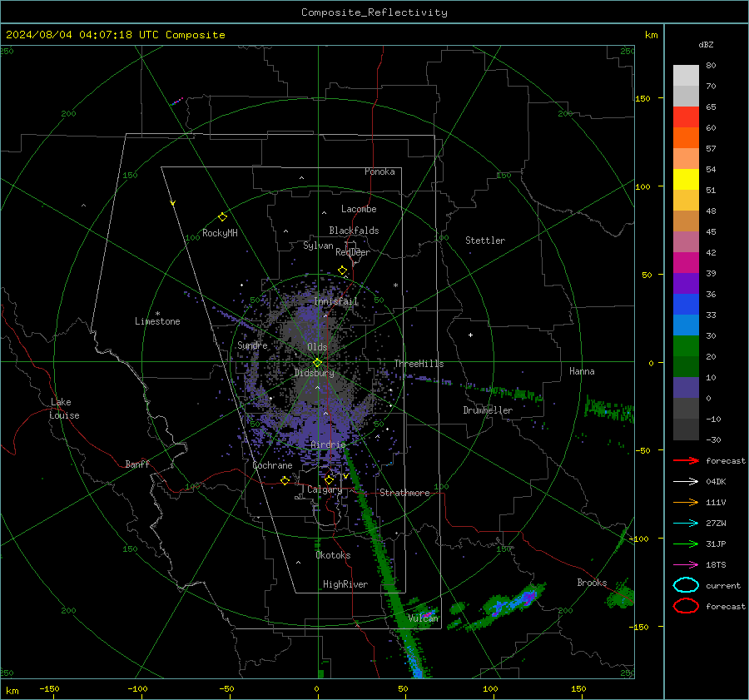Click the dBZ legend heading

point(706,44)
